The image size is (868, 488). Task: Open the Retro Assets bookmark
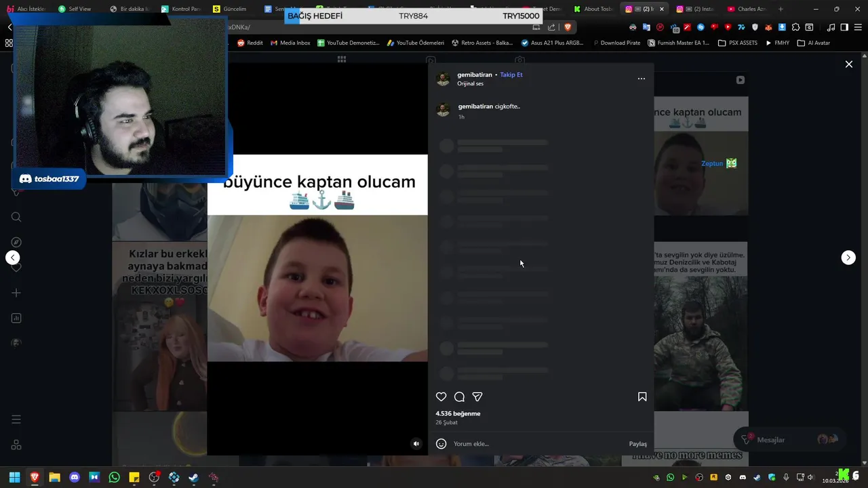482,43
